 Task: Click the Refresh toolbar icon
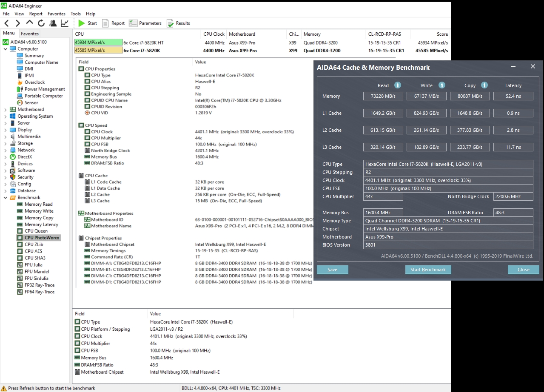41,23
